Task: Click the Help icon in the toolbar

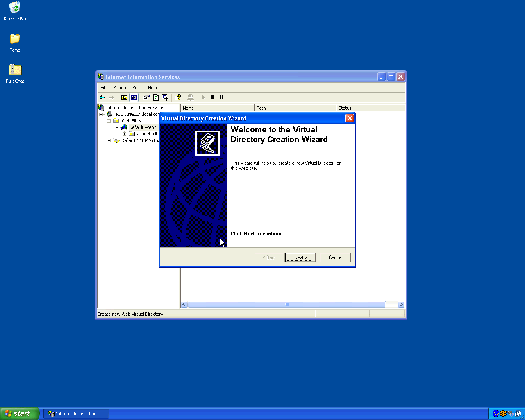Action: point(177,97)
